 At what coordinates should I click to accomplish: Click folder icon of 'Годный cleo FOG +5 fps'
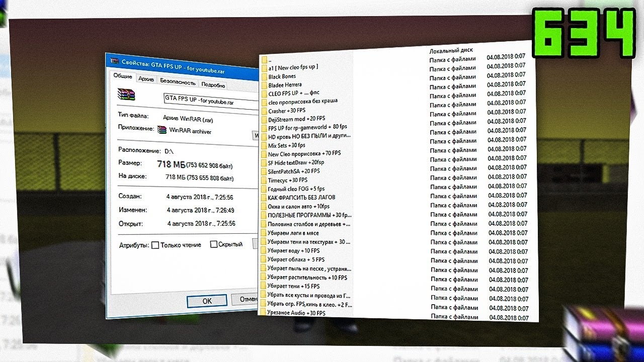(x=264, y=189)
